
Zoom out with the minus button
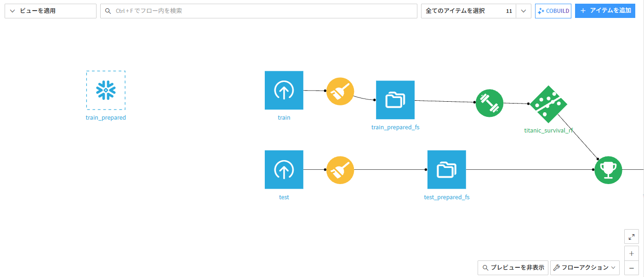click(x=632, y=268)
